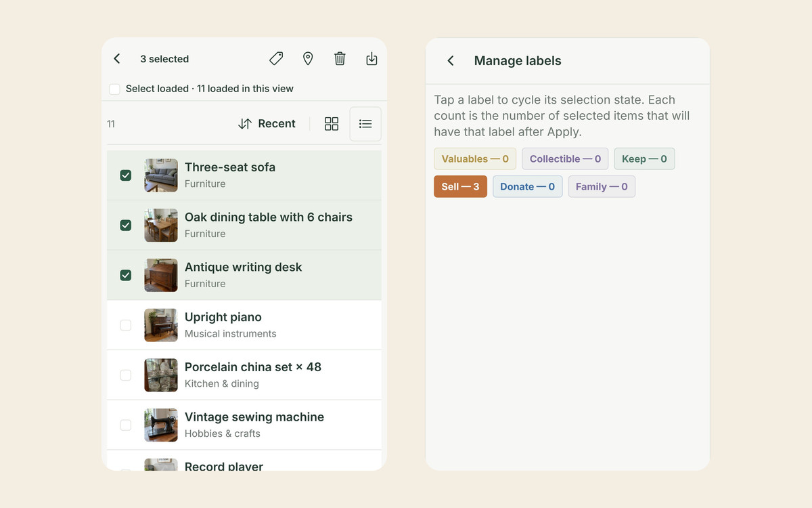Click Porcelain china set × 48 title
Viewport: 812px width, 508px height.
(253, 367)
